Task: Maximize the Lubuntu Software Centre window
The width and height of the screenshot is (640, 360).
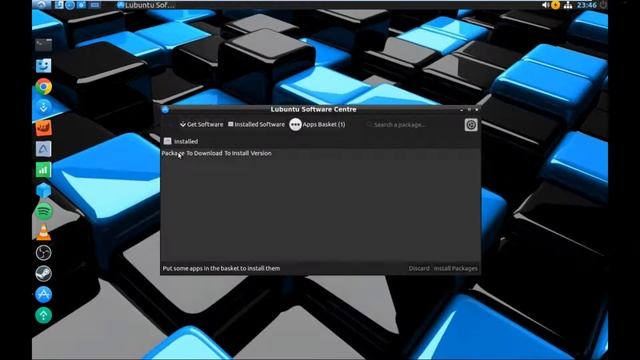Action: [469, 109]
